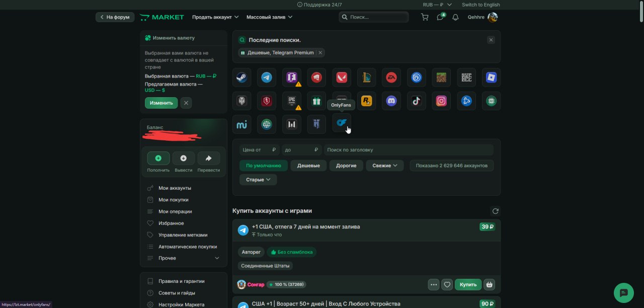Image resolution: width=644 pixels, height=308 pixels.
Task: Open the live chat support bubble
Action: [x=623, y=293]
